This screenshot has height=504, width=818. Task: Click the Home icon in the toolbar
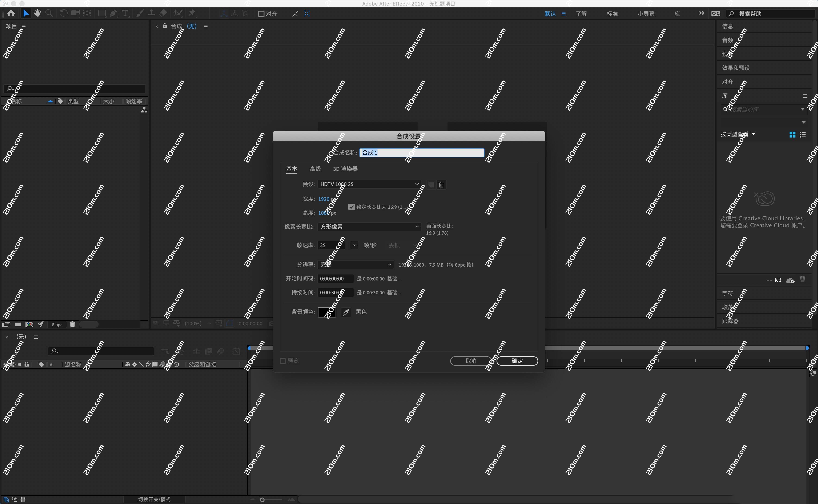(11, 13)
